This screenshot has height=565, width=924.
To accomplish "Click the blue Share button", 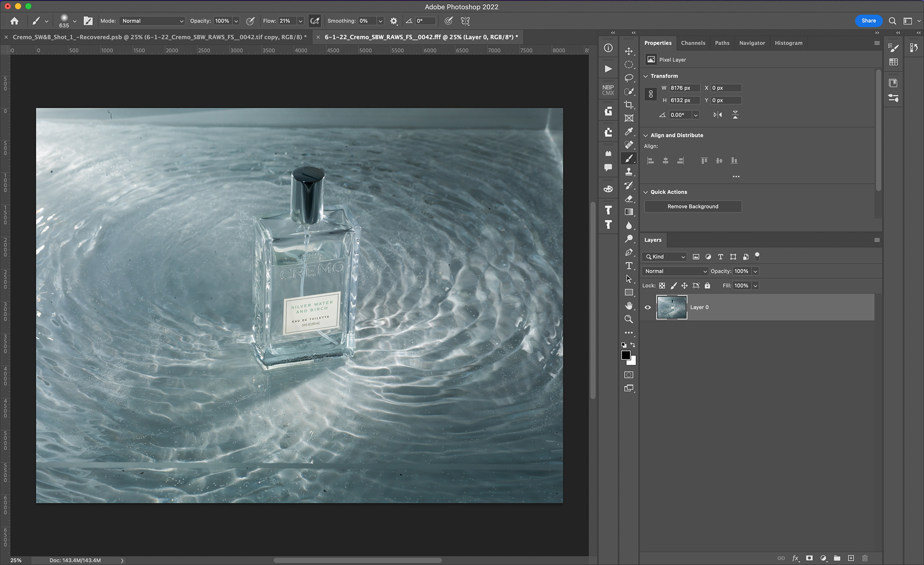I will coord(868,21).
